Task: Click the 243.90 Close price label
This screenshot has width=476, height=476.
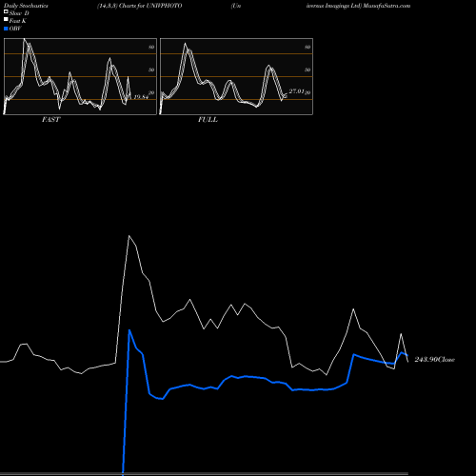Action: pos(434,360)
